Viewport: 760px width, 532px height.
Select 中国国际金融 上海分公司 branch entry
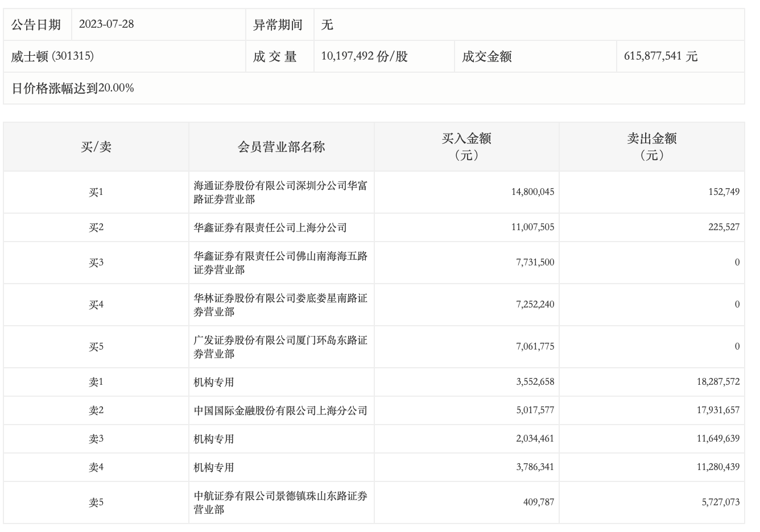[280, 410]
